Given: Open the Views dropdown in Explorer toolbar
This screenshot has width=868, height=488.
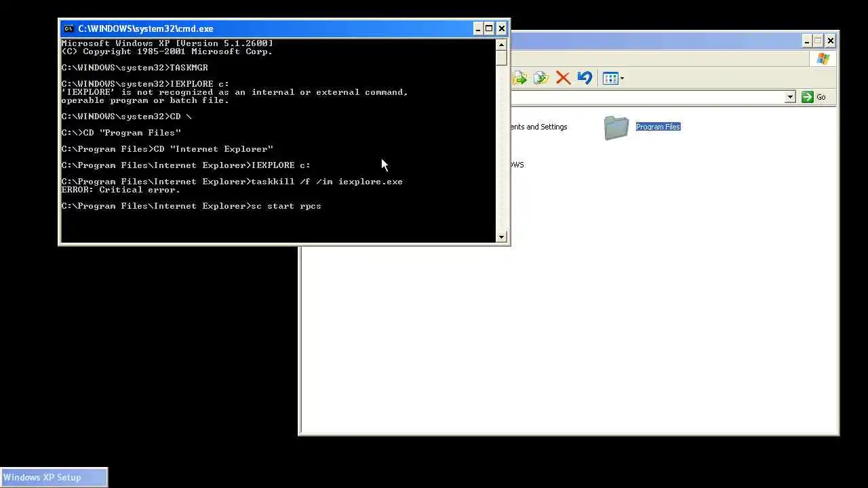Looking at the screenshot, I should [613, 78].
